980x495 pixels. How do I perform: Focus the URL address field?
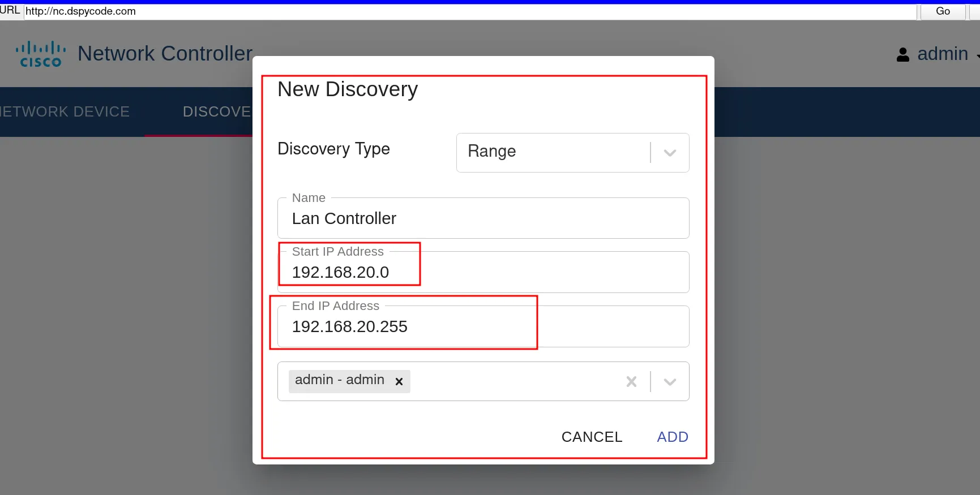pyautogui.click(x=469, y=11)
